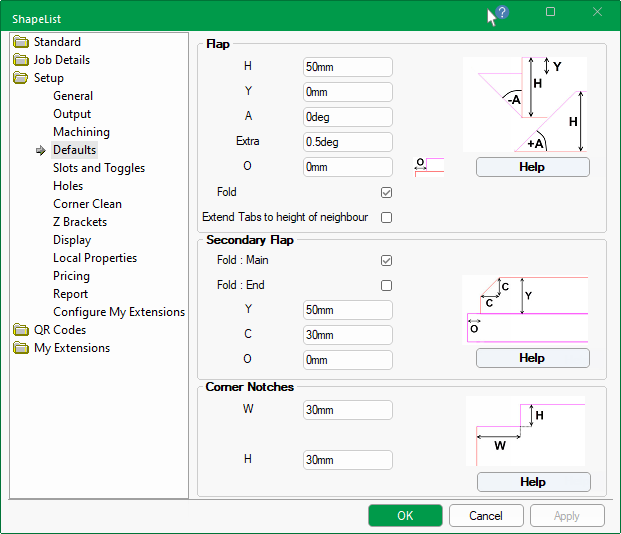Enable Extend Tabs to height of neighbour
621x534 pixels.
386,217
